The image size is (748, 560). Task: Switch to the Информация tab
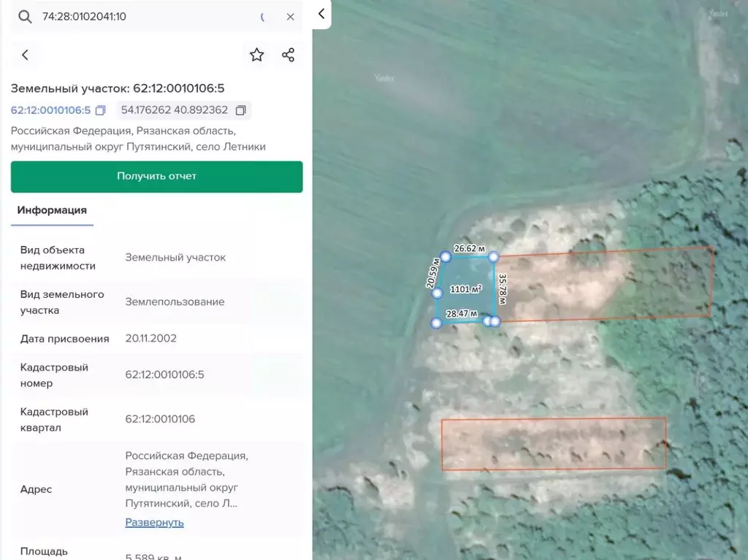click(x=52, y=210)
